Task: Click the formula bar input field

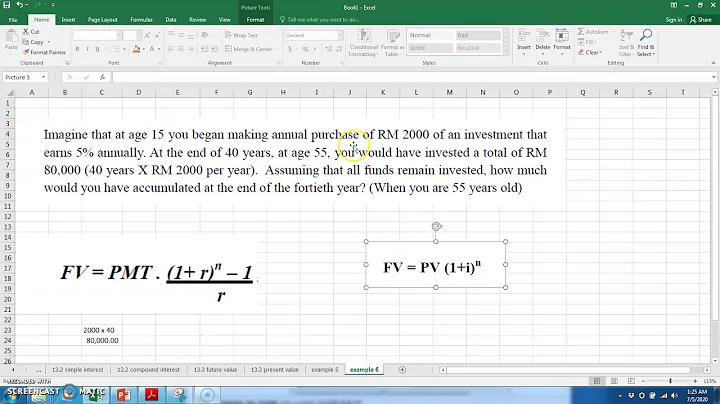Action: (411, 77)
